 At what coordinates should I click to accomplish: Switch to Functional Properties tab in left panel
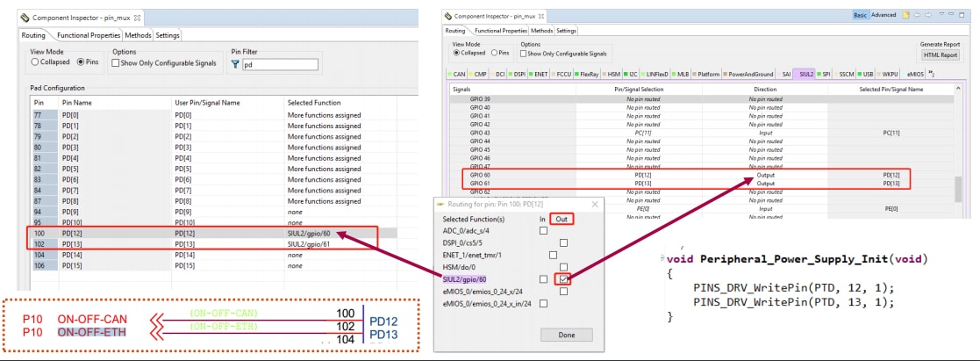point(89,35)
